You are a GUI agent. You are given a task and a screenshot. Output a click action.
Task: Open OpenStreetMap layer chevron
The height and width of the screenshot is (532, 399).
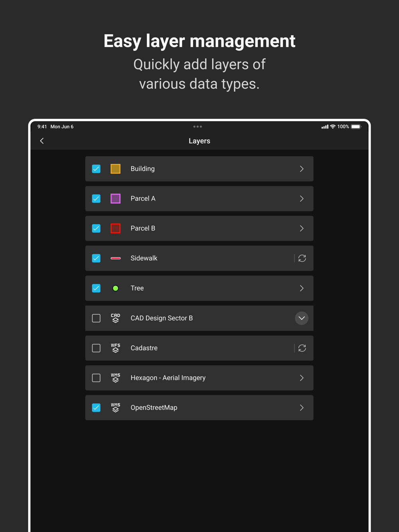point(302,408)
